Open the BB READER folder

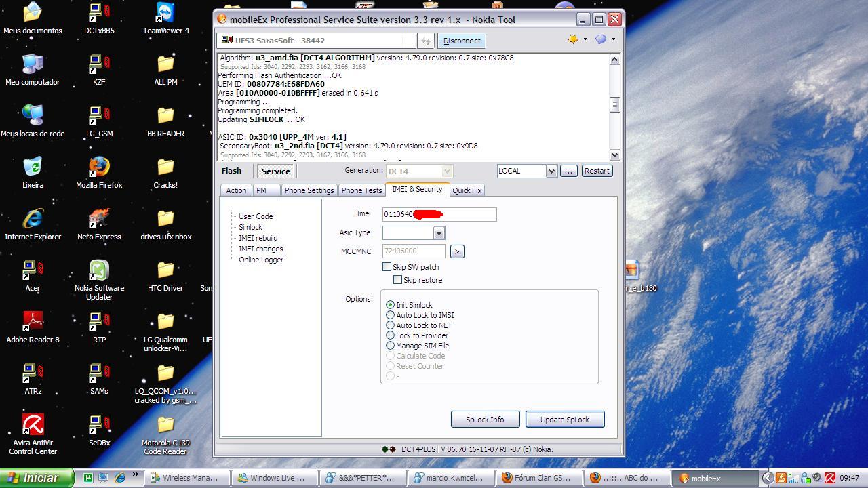pyautogui.click(x=165, y=121)
